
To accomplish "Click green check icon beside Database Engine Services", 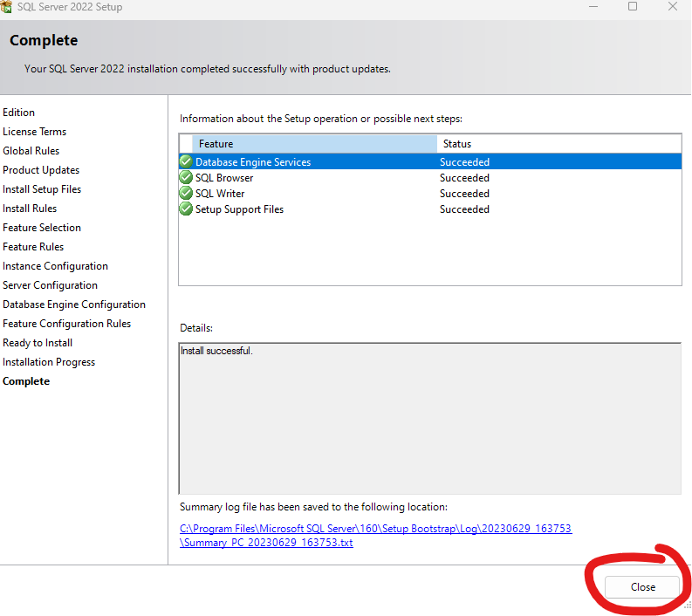I will [186, 161].
